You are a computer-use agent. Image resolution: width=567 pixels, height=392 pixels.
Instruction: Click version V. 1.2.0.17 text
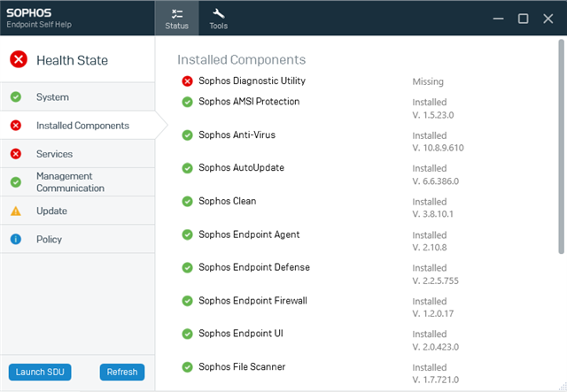coord(433,313)
